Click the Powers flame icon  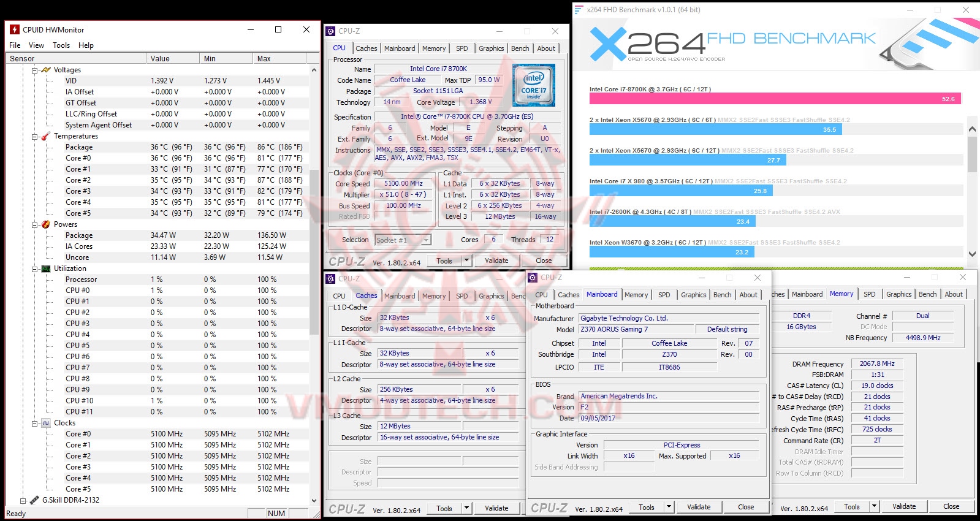coord(46,224)
